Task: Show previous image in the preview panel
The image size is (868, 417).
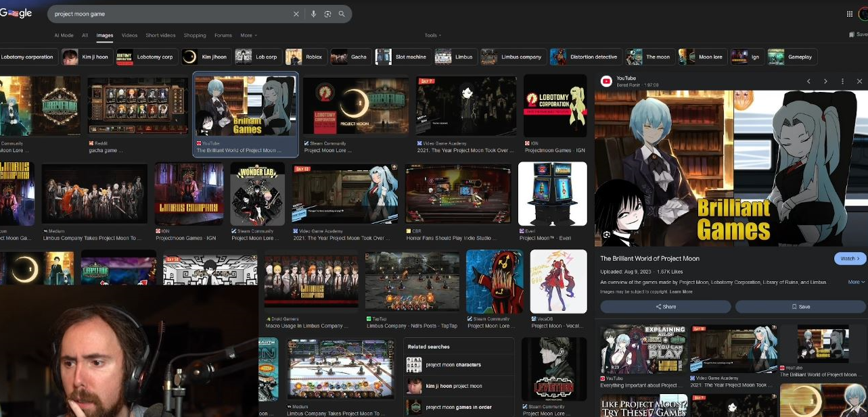Action: click(808, 81)
